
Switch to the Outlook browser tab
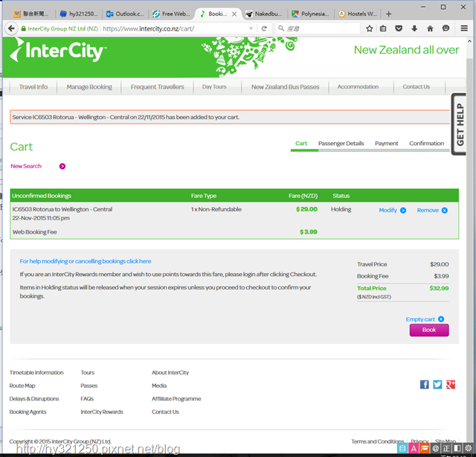pyautogui.click(x=126, y=14)
